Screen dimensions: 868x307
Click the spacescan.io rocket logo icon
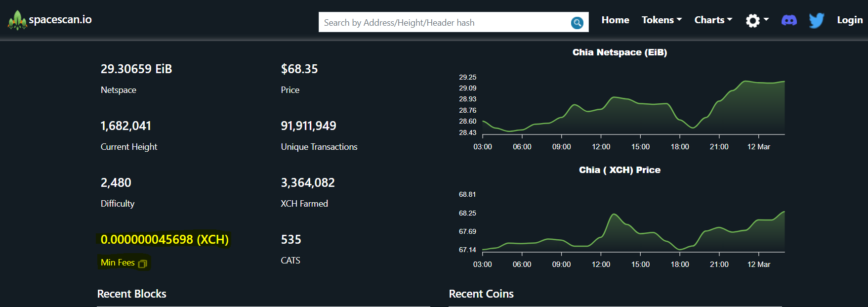tap(17, 20)
